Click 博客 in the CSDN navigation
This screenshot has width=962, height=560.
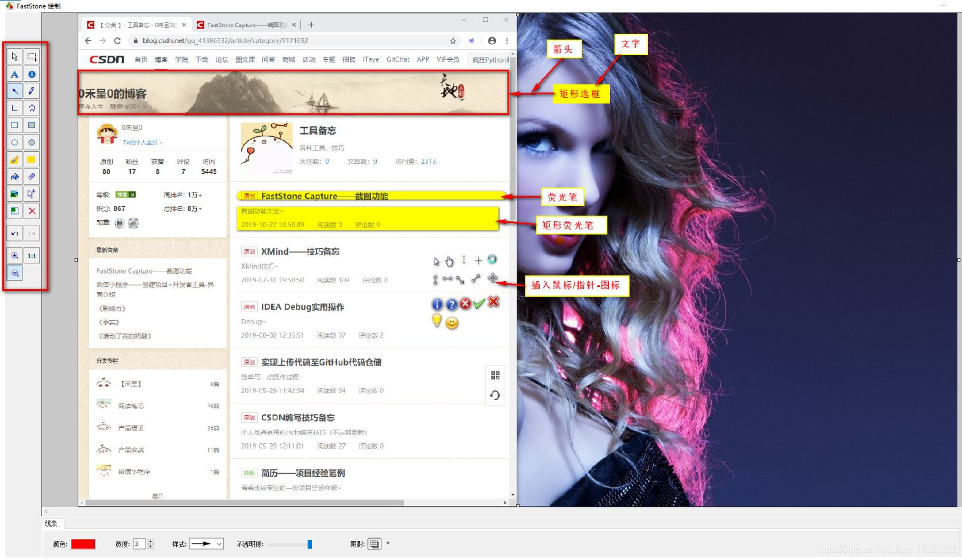click(x=161, y=60)
